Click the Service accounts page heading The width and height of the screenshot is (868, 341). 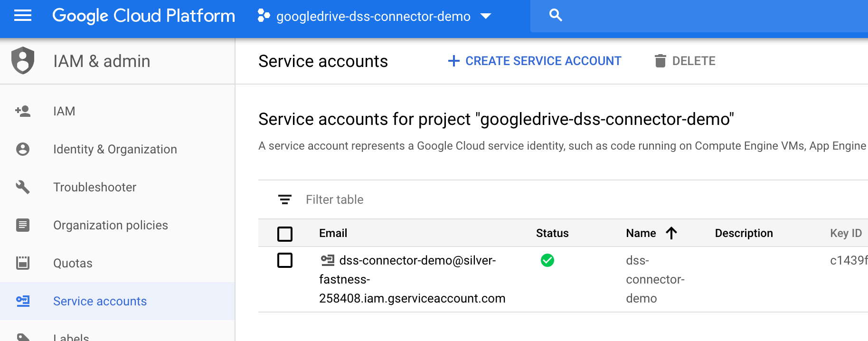323,61
